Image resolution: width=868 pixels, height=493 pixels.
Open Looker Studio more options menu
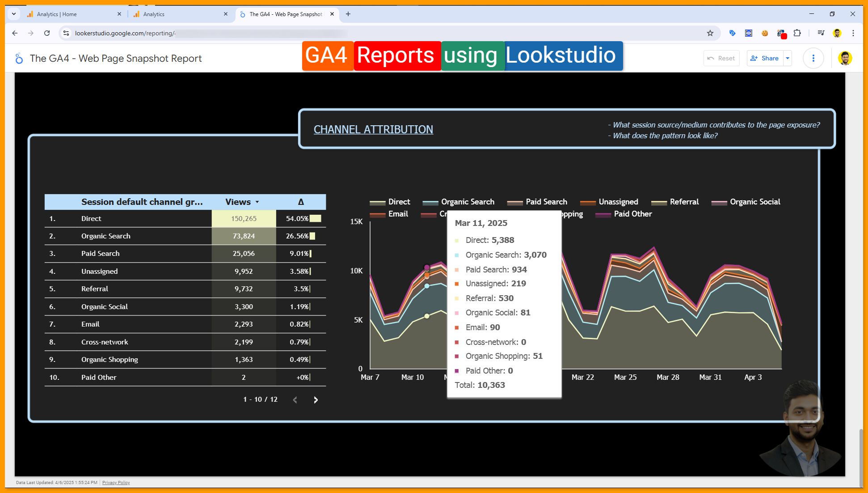click(x=813, y=58)
